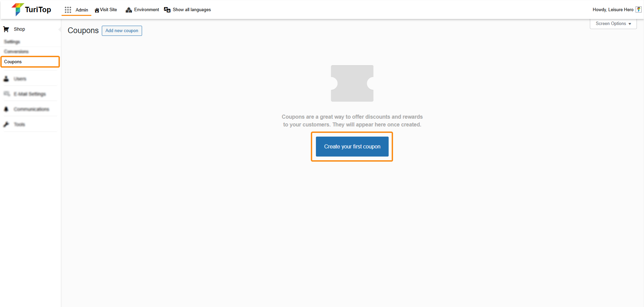This screenshot has height=307, width=644.
Task: Click the Howdy, Leisure Hero account link
Action: click(x=613, y=10)
